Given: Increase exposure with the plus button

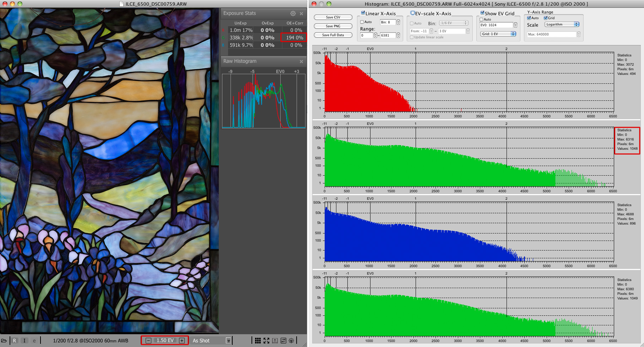Looking at the screenshot, I should click(x=182, y=341).
